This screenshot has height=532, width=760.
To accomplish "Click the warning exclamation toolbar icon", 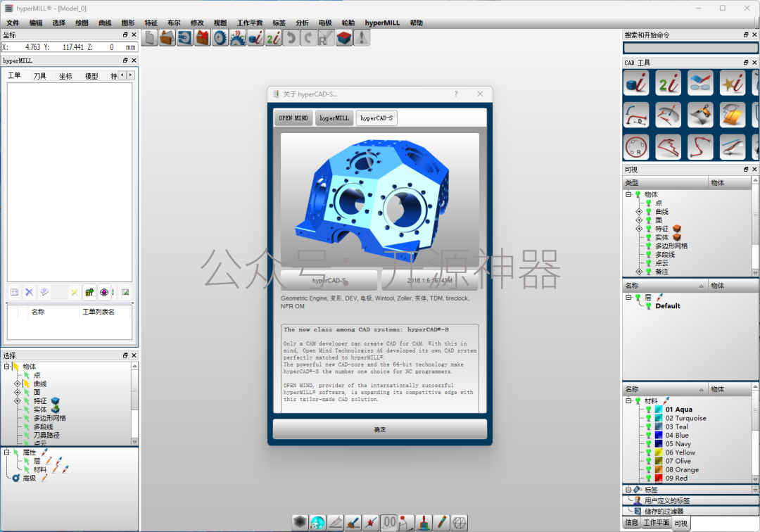I will tap(362, 38).
